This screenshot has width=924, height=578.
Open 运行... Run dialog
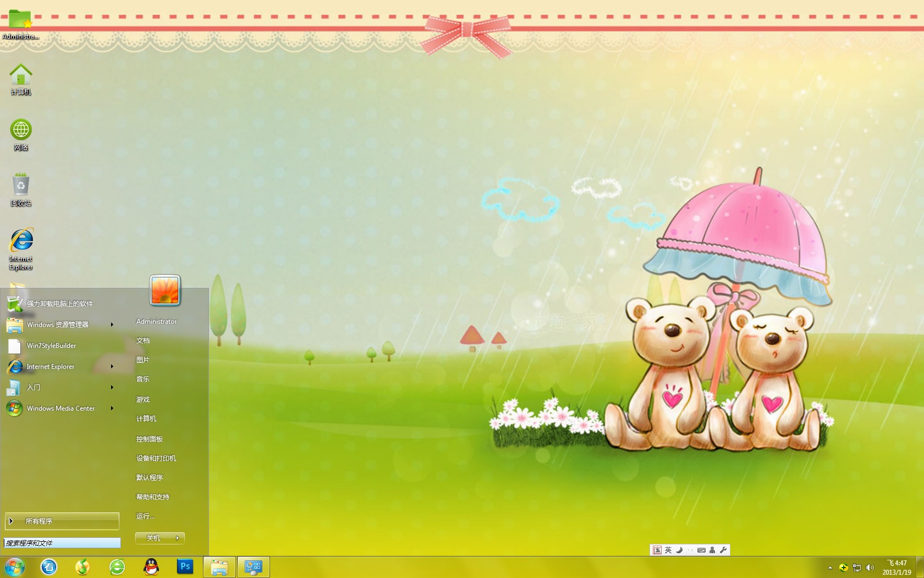pyautogui.click(x=145, y=516)
